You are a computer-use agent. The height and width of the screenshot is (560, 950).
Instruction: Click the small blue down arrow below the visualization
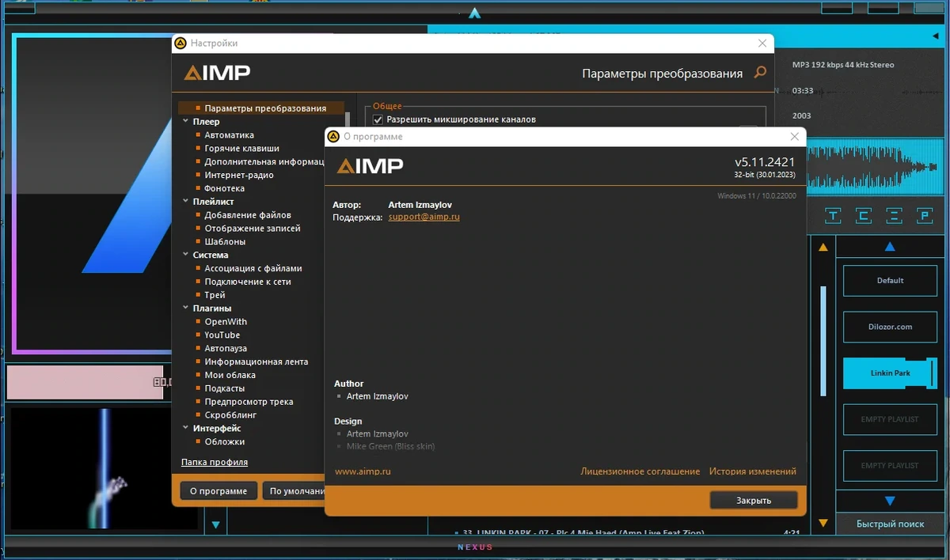point(215,524)
